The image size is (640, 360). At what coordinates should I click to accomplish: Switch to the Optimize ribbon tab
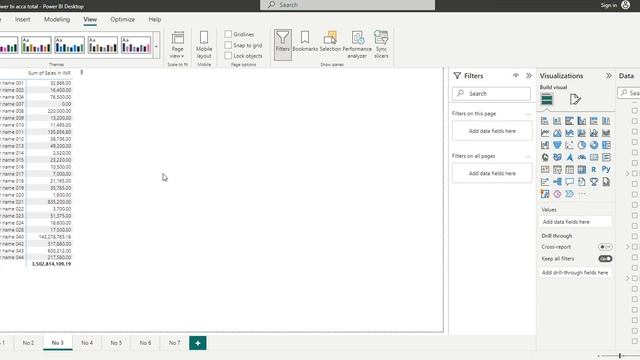(122, 19)
